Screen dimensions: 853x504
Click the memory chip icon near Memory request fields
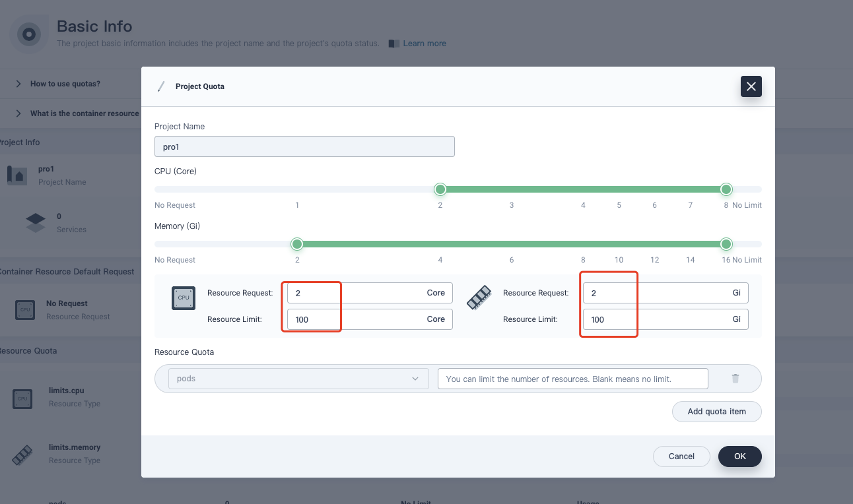(478, 298)
